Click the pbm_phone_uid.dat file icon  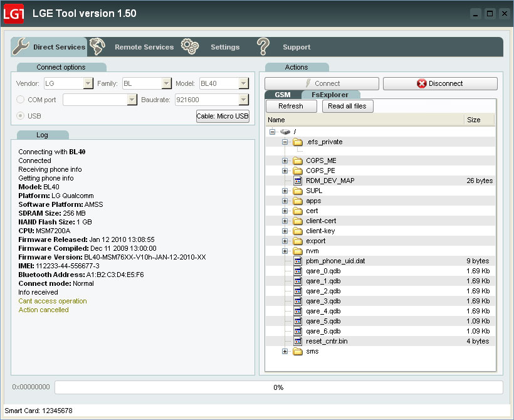pyautogui.click(x=298, y=261)
